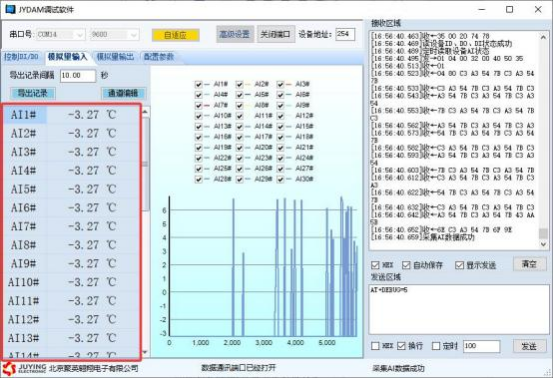The height and width of the screenshot is (378, 554).
Task: Toggle the AI27# series checkbox
Action: point(281,169)
